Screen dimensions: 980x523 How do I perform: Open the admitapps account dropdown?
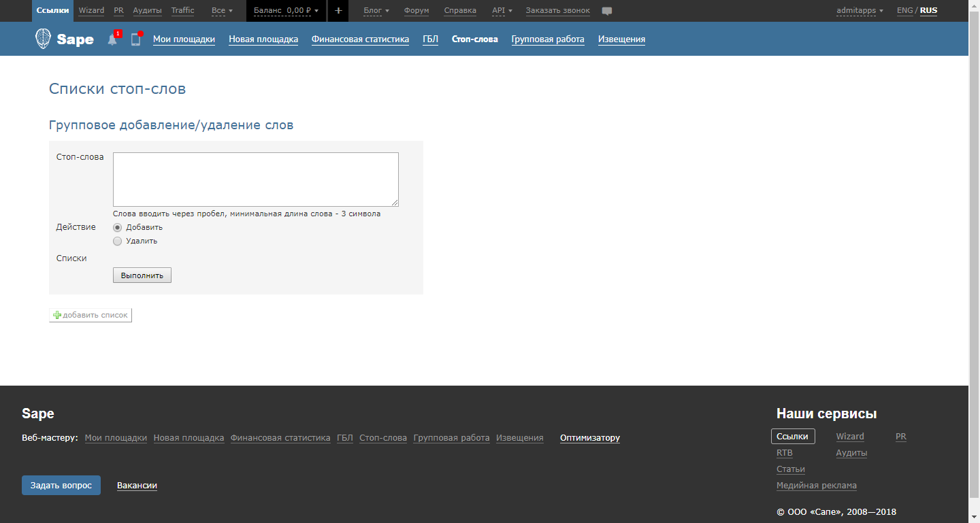[x=860, y=10]
